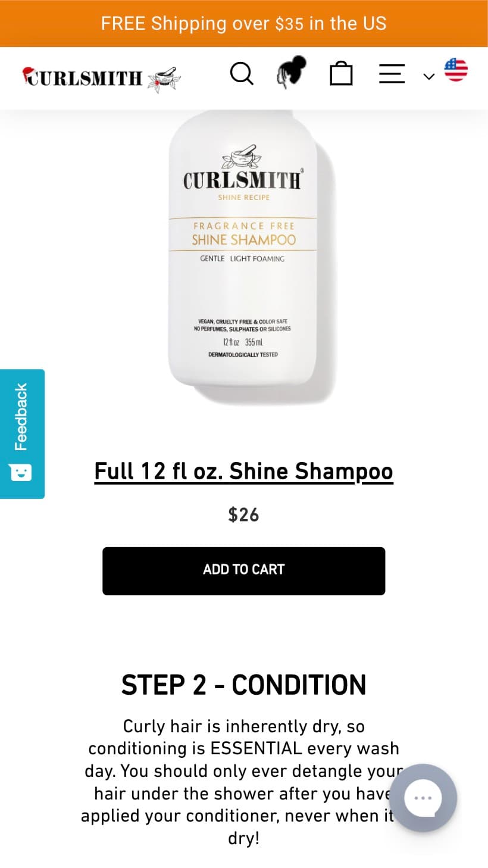Viewport: 488px width, 868px height.
Task: Click the free shipping over $35 banner
Action: [244, 23]
